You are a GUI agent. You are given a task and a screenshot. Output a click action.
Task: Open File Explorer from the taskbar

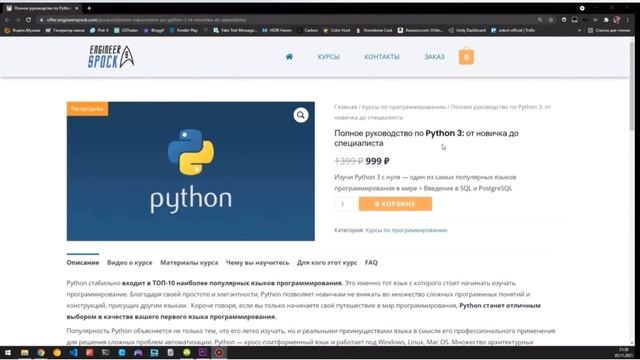[x=24, y=353]
